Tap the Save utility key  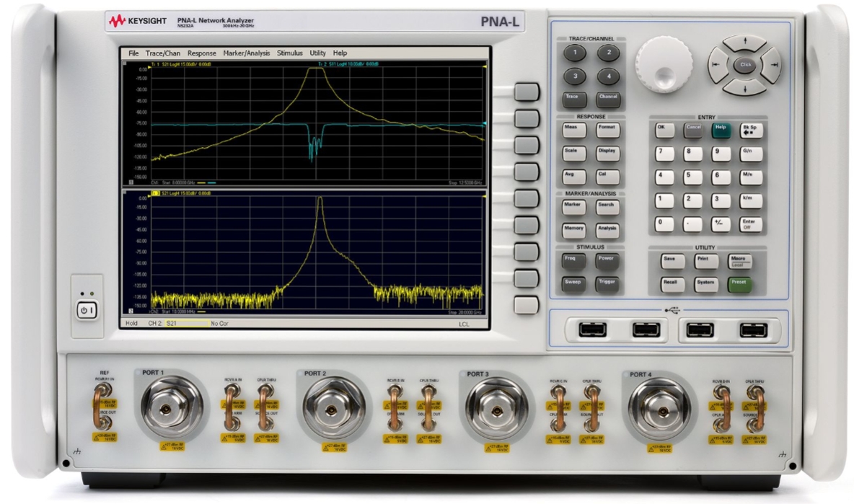pos(673,261)
